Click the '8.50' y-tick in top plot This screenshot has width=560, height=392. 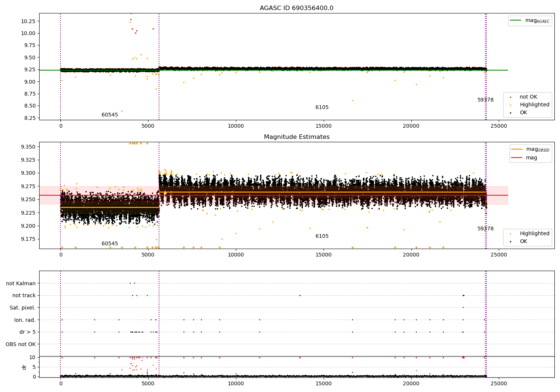30,106
